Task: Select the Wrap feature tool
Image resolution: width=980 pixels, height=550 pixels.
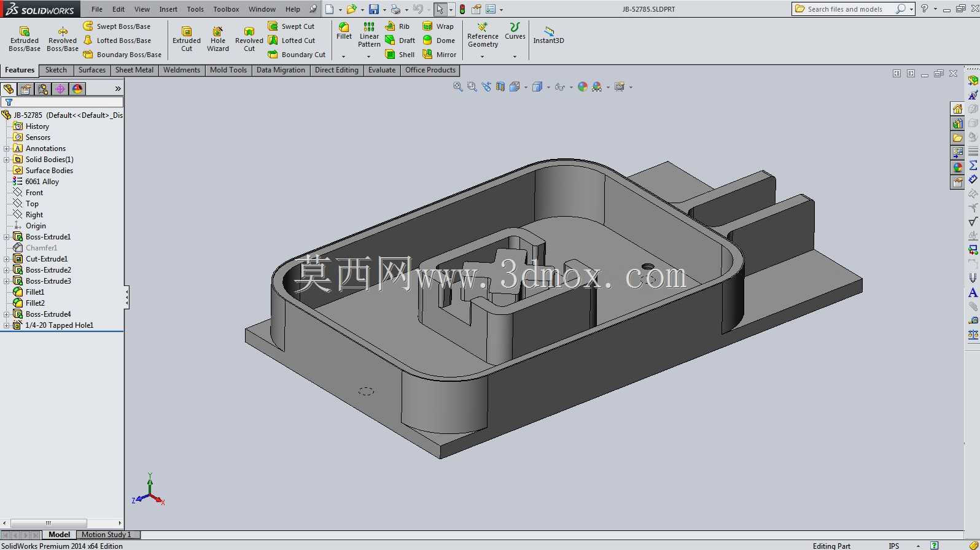Action: pyautogui.click(x=438, y=26)
